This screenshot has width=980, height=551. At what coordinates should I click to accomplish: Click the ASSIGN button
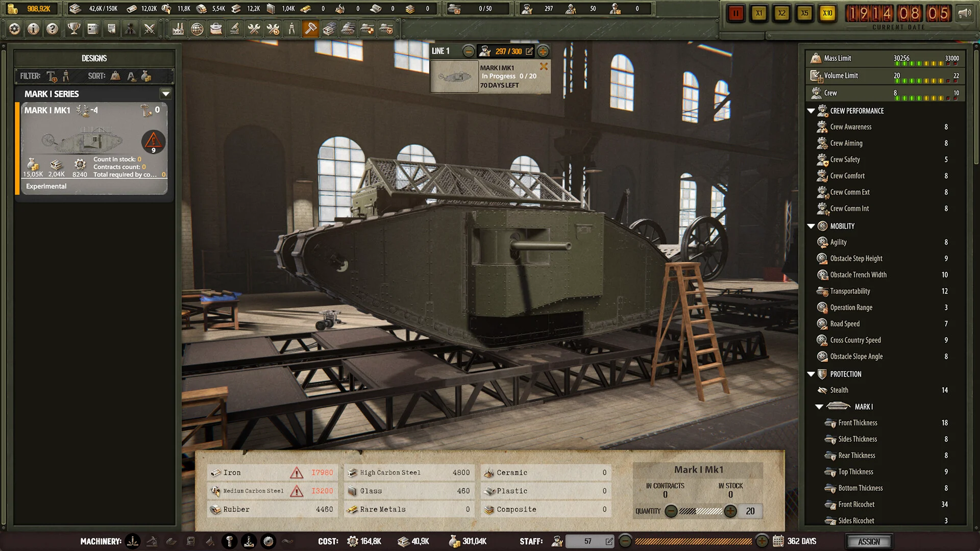click(869, 541)
